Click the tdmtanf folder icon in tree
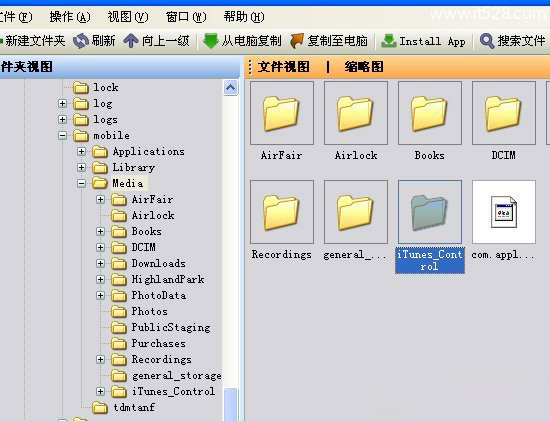 click(100, 407)
